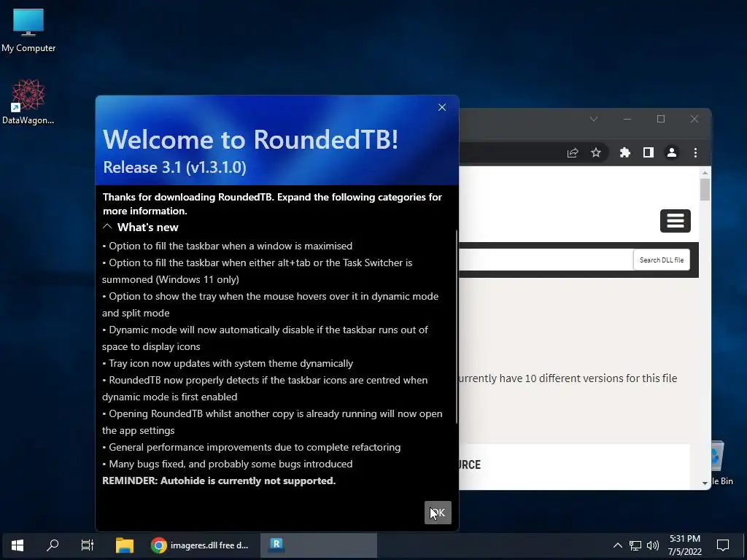
Task: Click the RoundedTB dialog scrollbar
Action: [x=457, y=327]
